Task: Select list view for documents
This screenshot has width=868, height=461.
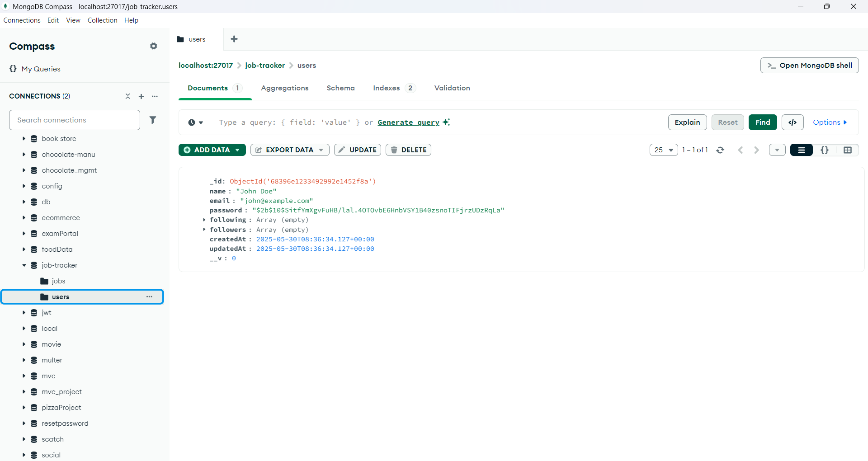Action: pos(801,150)
